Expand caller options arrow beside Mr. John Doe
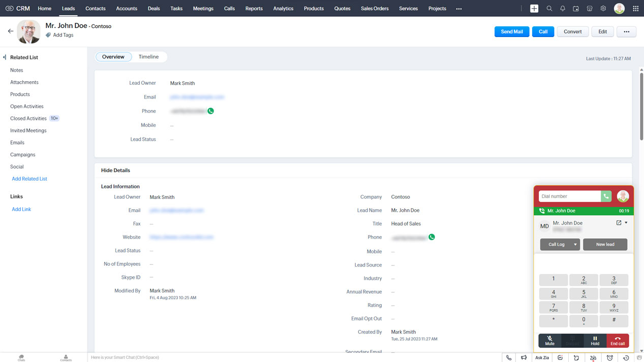Image resolution: width=644 pixels, height=362 pixels. pos(626,223)
